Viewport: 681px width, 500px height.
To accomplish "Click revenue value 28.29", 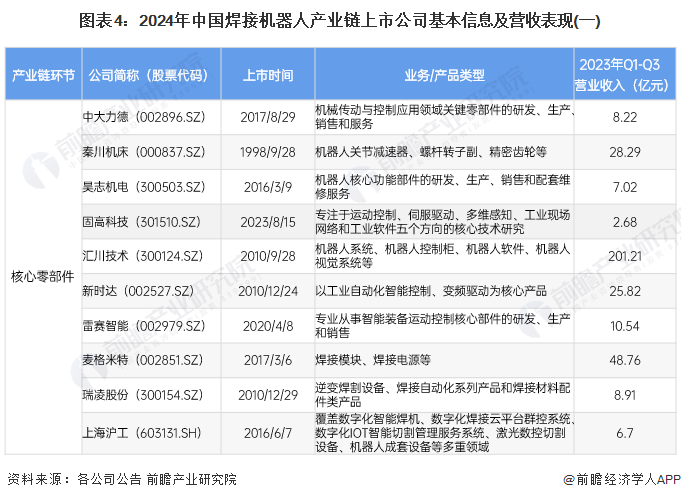I will click(x=625, y=152).
